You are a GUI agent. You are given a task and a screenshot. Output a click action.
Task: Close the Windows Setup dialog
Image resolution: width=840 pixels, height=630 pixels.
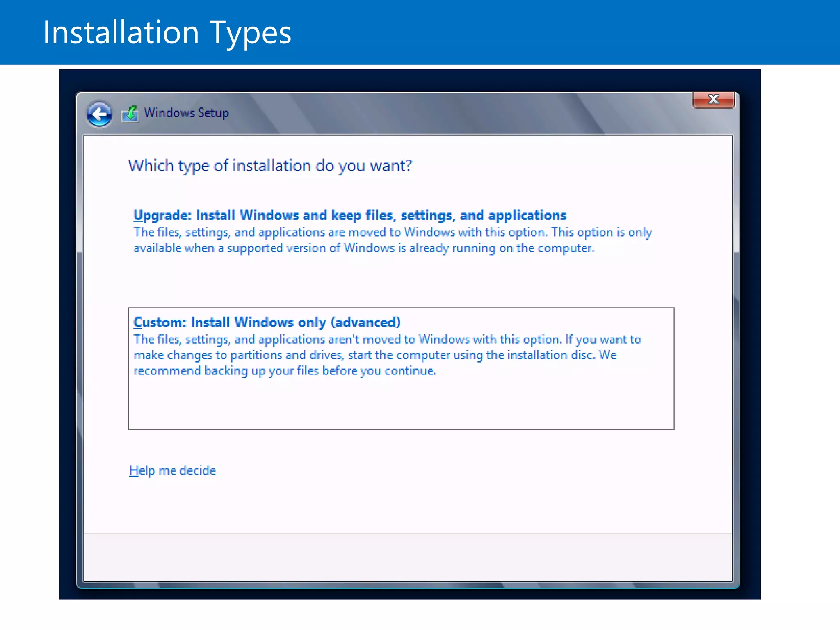tap(713, 100)
